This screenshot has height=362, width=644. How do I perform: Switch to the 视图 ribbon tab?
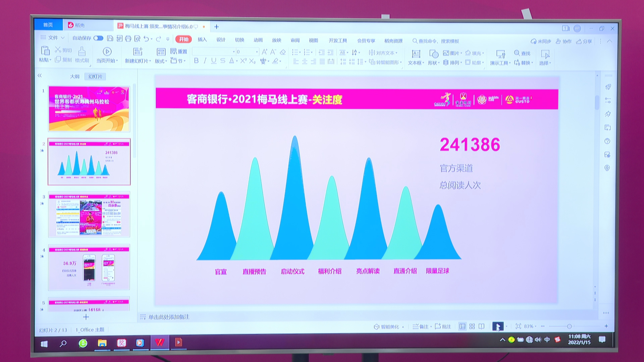point(313,40)
